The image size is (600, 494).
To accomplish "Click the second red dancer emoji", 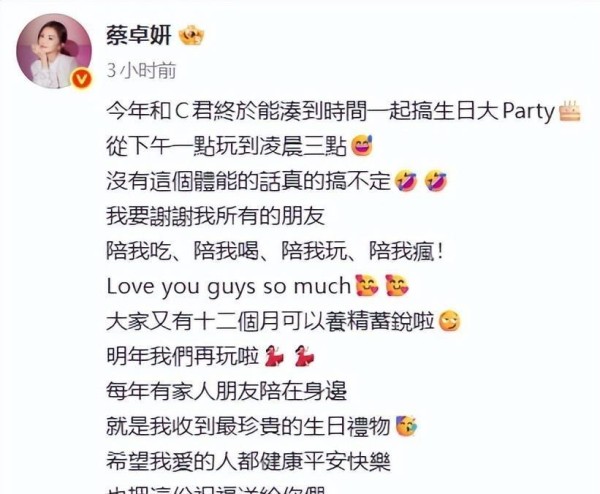I will [304, 356].
